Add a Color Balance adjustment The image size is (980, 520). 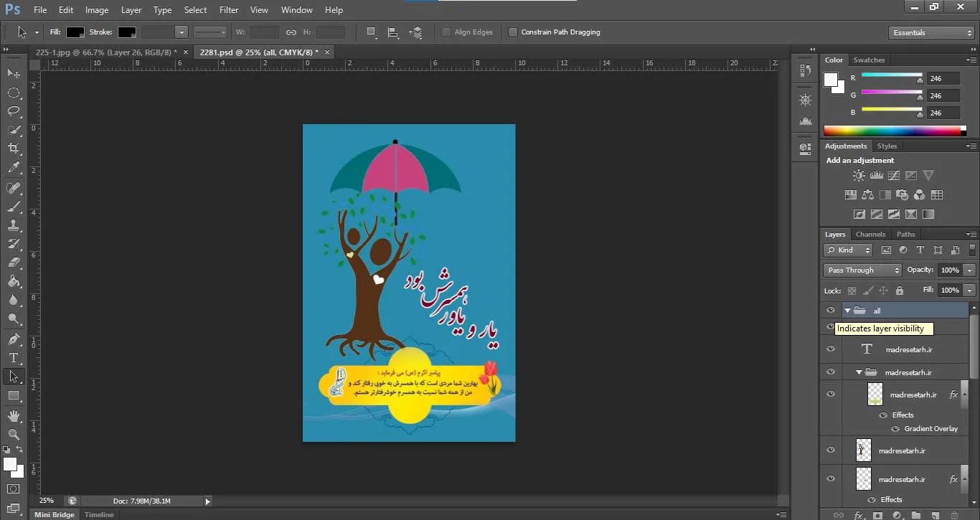point(867,194)
